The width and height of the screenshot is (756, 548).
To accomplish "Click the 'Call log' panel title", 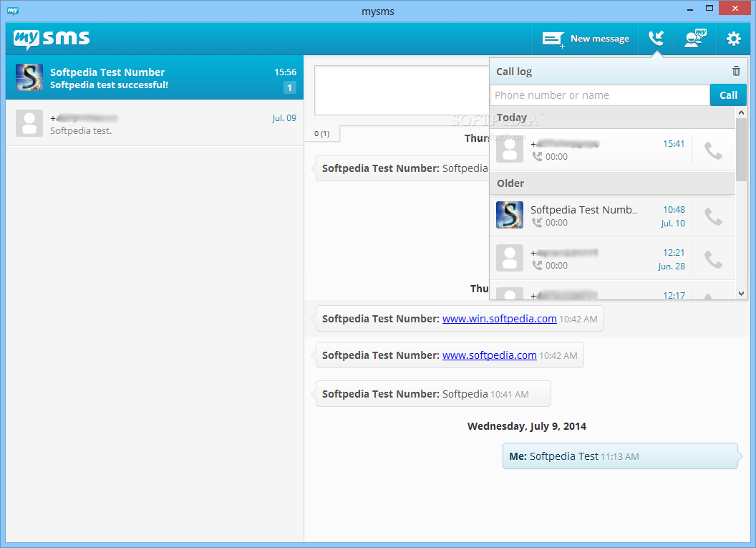I will coord(514,72).
